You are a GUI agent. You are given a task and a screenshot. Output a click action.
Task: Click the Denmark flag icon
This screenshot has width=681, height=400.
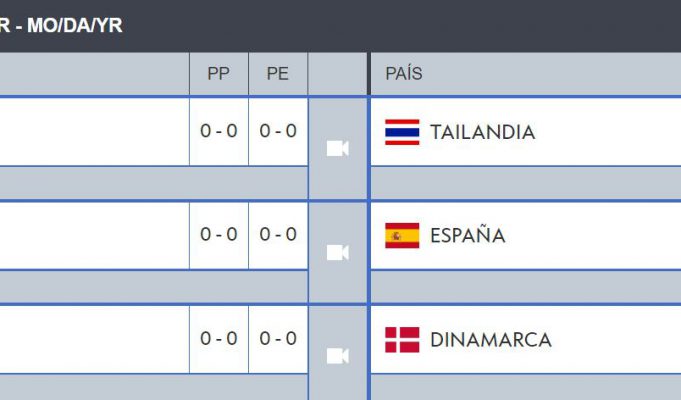[402, 340]
